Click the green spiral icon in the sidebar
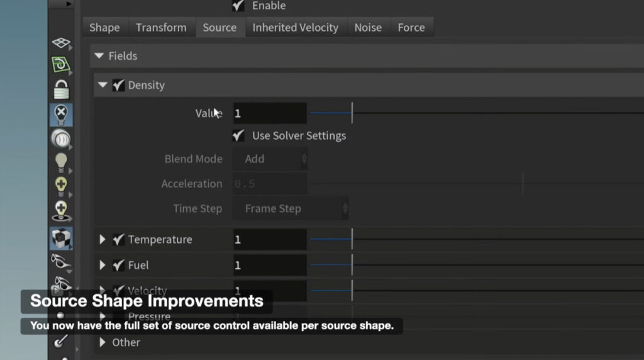The height and width of the screenshot is (360, 644). click(x=61, y=65)
